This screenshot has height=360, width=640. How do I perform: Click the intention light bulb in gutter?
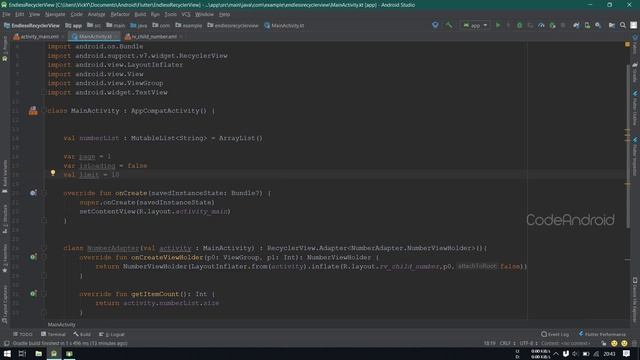coord(53,173)
